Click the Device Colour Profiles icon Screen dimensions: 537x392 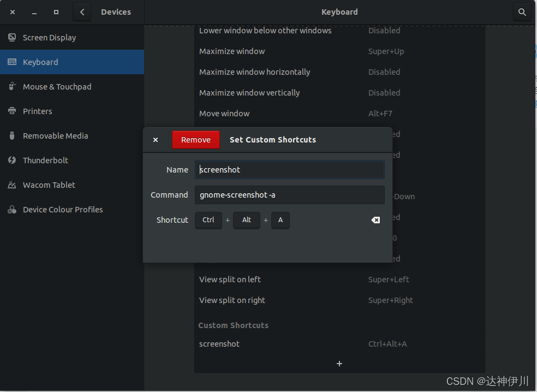click(x=12, y=209)
